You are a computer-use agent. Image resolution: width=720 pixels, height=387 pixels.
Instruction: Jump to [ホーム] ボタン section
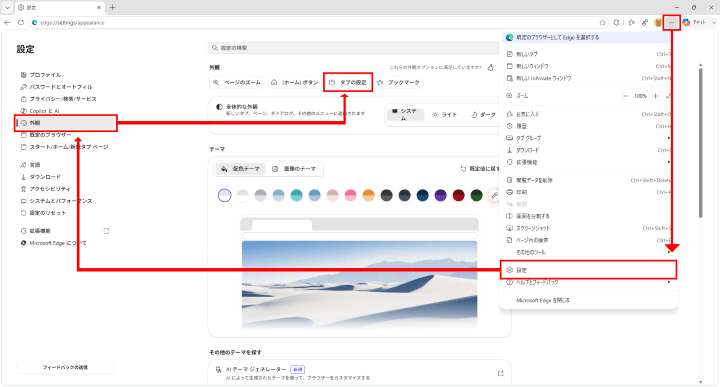(x=294, y=83)
